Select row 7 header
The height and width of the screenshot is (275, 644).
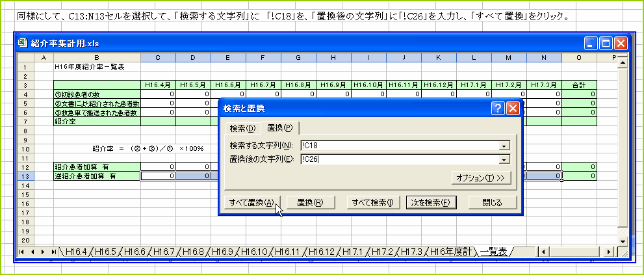25,122
